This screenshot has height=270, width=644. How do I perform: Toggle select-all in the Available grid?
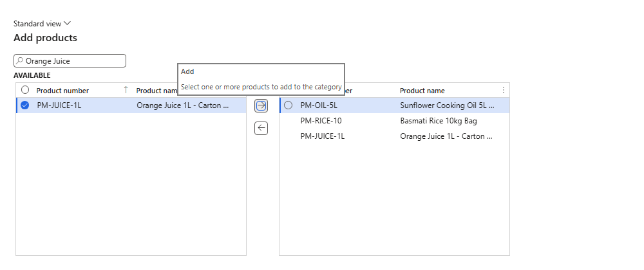[25, 90]
